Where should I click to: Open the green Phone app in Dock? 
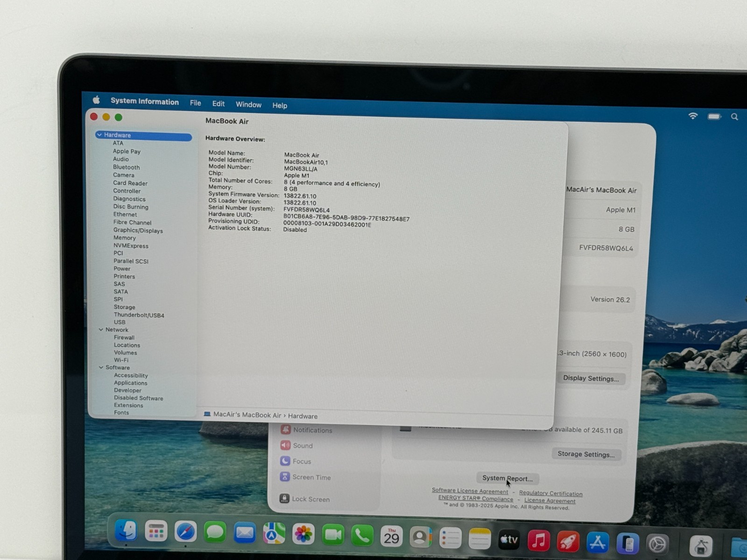362,536
